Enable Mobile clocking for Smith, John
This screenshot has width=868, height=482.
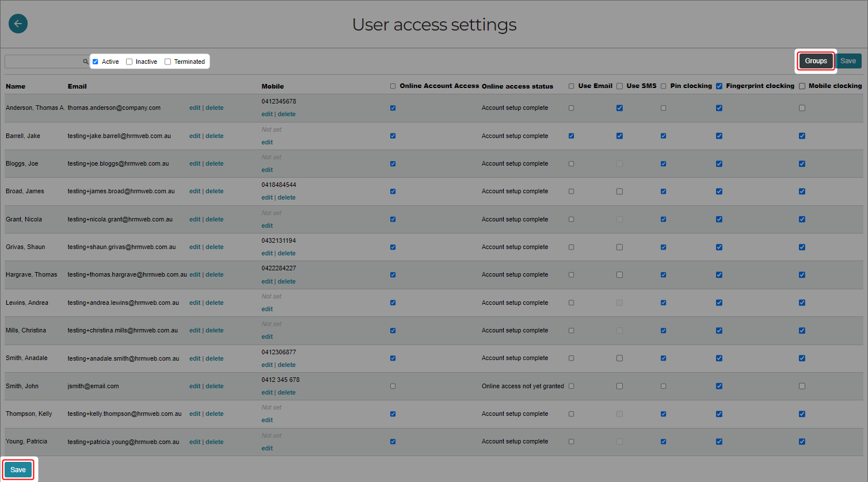pyautogui.click(x=802, y=387)
